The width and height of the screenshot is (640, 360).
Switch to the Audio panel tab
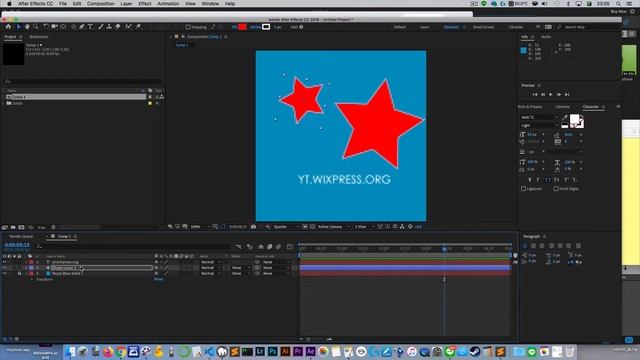click(546, 37)
